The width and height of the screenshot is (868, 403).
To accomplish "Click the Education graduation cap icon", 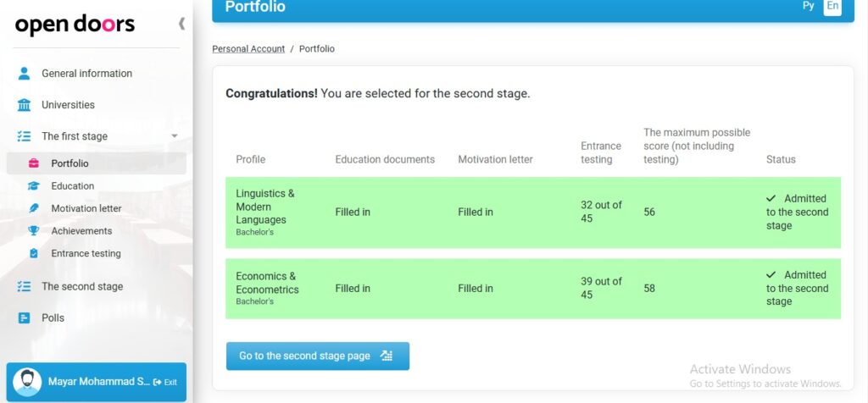I will [x=34, y=186].
